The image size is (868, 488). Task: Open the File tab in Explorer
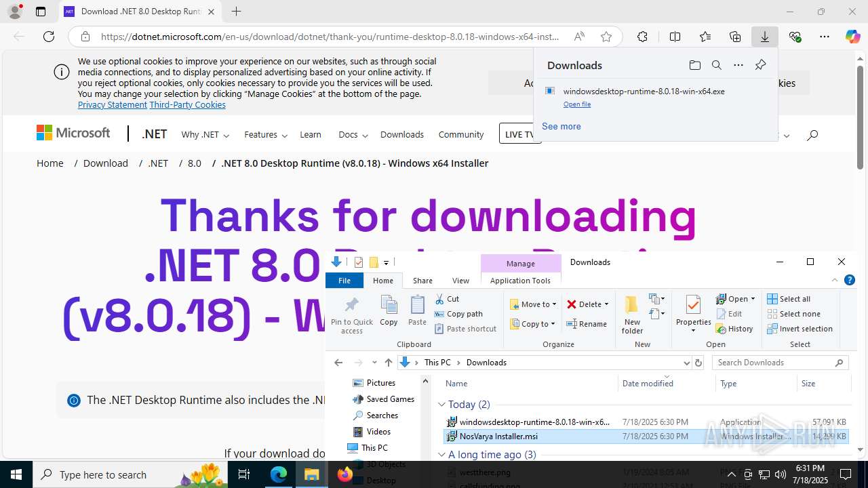click(344, 281)
